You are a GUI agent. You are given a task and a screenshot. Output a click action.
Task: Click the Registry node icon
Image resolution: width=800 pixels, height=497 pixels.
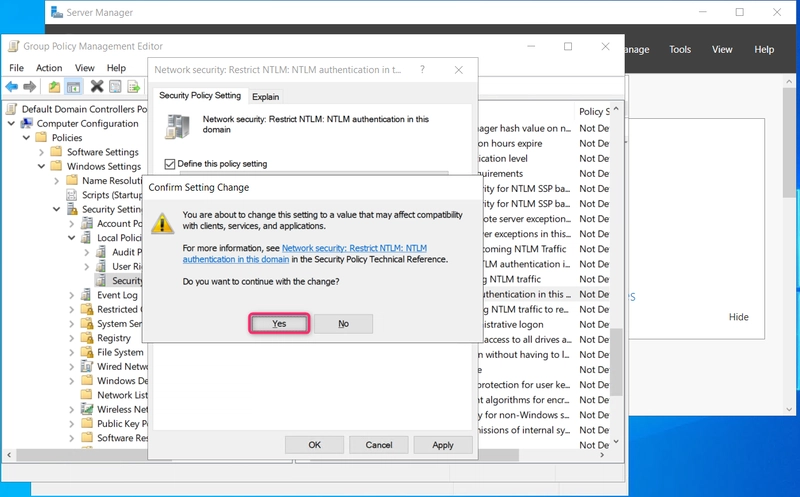pyautogui.click(x=87, y=338)
